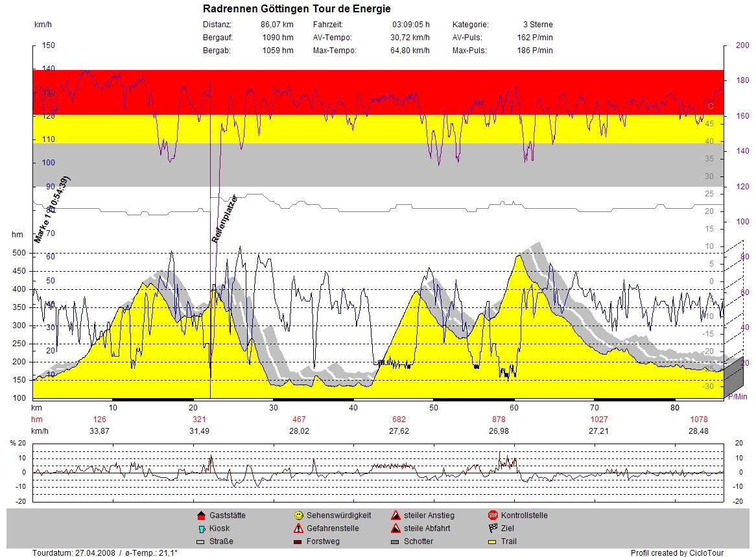The height and width of the screenshot is (557, 756).
Task: Select the gray Schotter color swatch
Action: tap(396, 541)
